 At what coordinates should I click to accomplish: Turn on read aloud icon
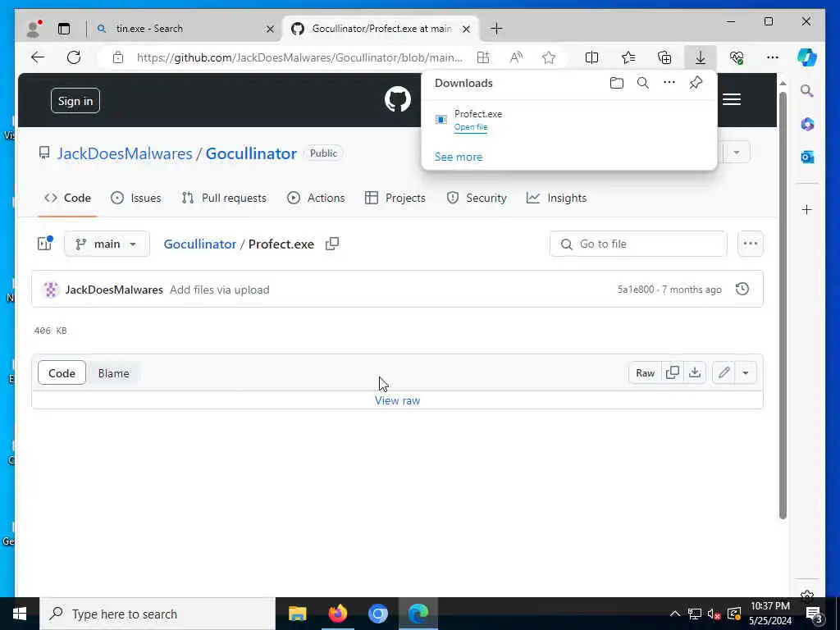pos(516,57)
